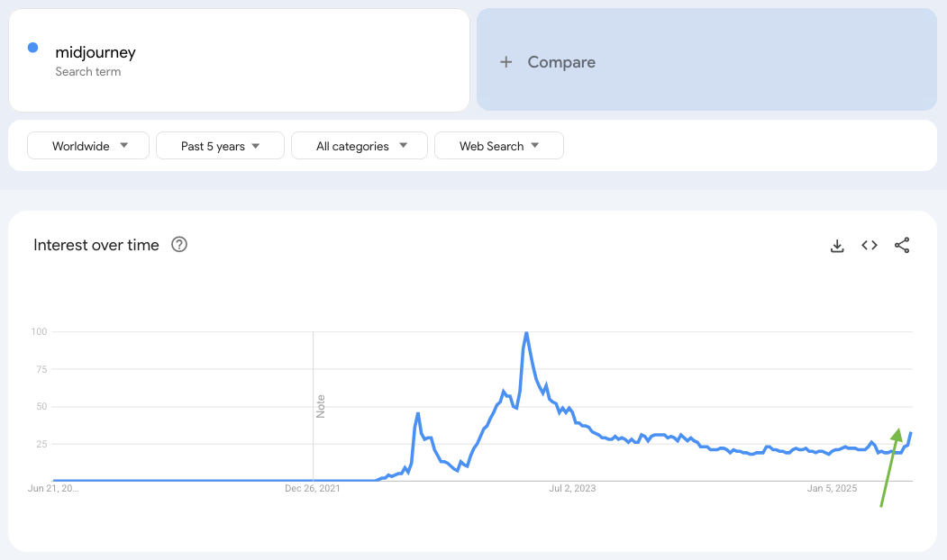The image size is (947, 560).
Task: Click the 50 y-axis label
Action: [x=41, y=406]
